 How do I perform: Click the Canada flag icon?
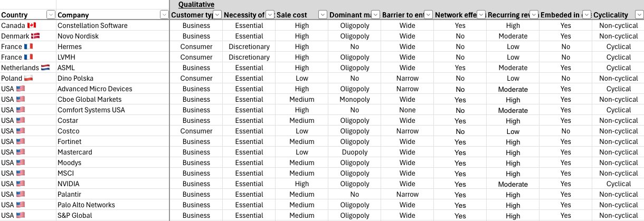[x=31, y=25]
